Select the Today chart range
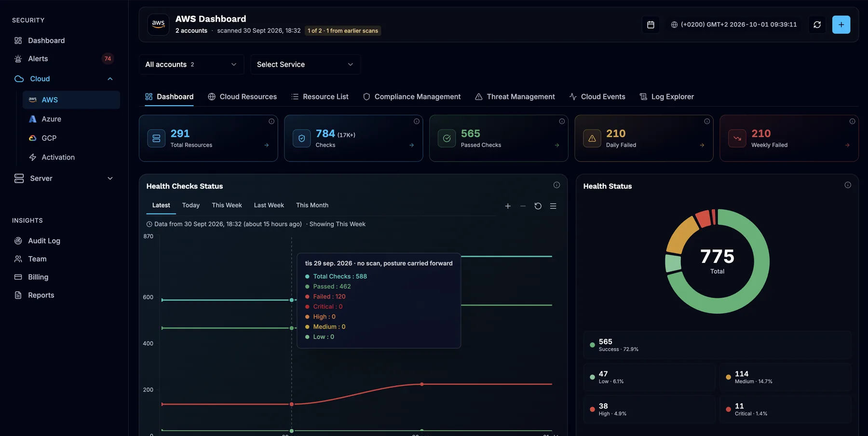The image size is (868, 436). (x=191, y=205)
